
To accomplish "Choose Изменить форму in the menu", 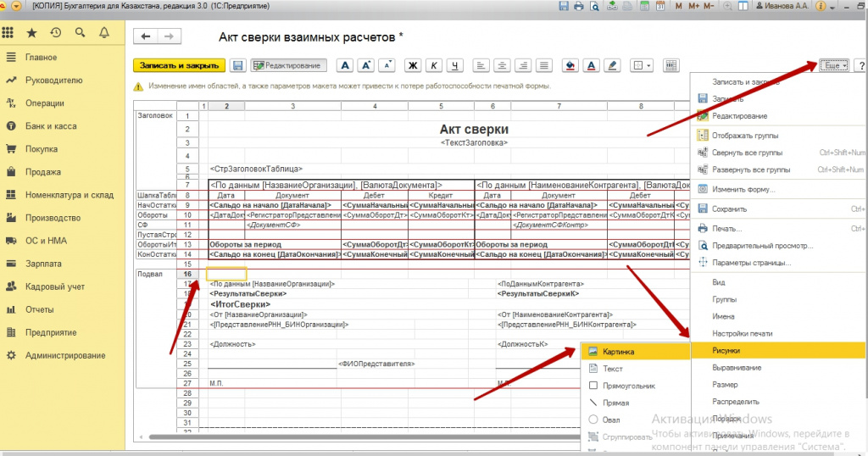I will tap(743, 189).
